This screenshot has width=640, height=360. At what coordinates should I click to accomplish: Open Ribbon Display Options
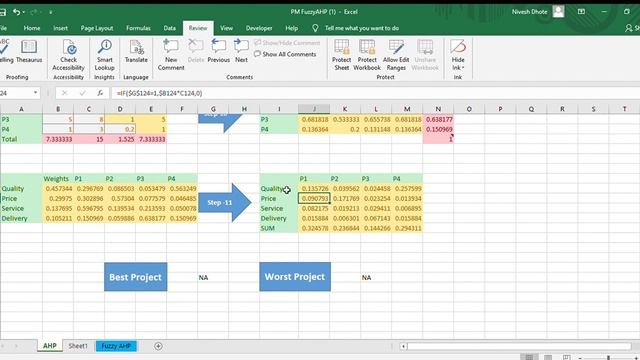click(581, 11)
